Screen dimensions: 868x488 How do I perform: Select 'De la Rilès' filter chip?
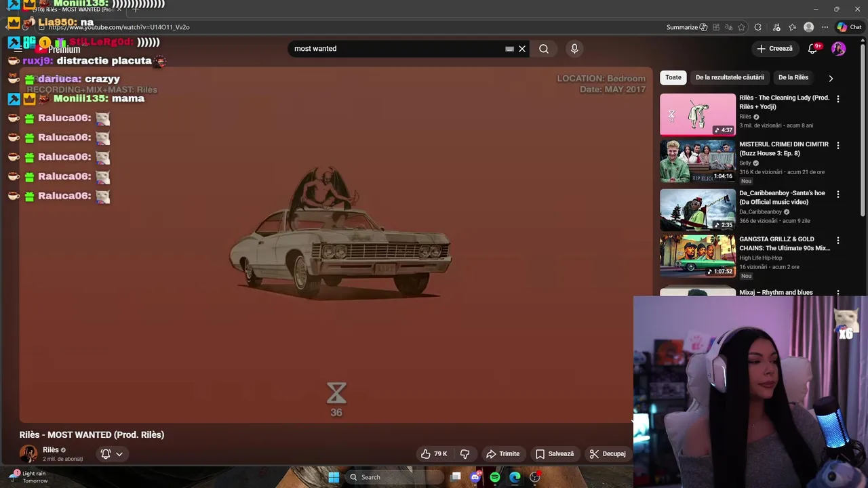pyautogui.click(x=793, y=77)
